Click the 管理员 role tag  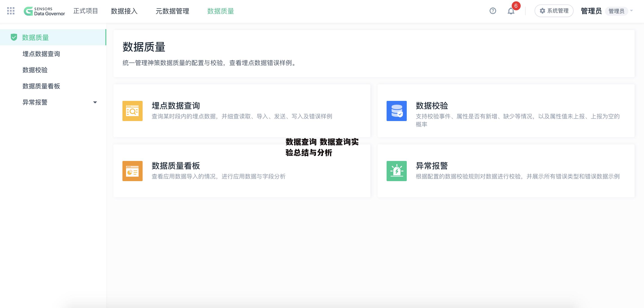click(x=616, y=11)
